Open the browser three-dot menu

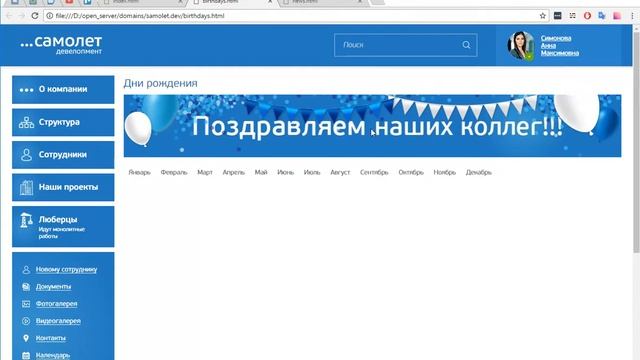(632, 16)
